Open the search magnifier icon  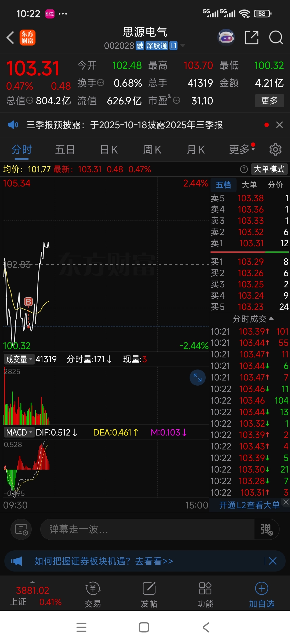(x=276, y=37)
